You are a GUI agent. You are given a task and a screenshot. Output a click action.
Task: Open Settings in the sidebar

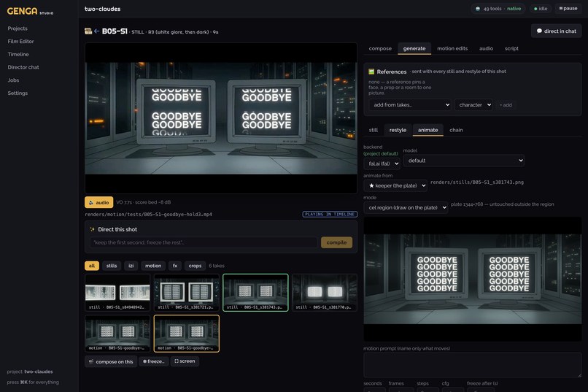pos(18,93)
